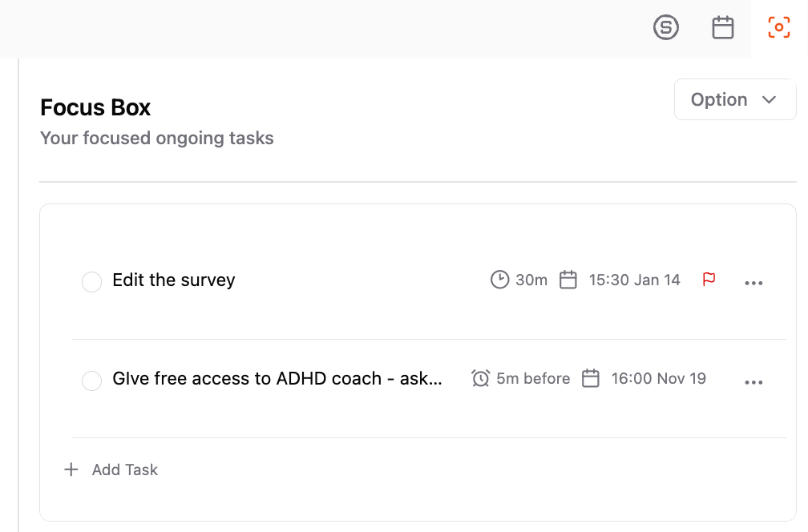This screenshot has height=532, width=808.
Task: Open more options for ADHD coach task
Action: tap(753, 381)
